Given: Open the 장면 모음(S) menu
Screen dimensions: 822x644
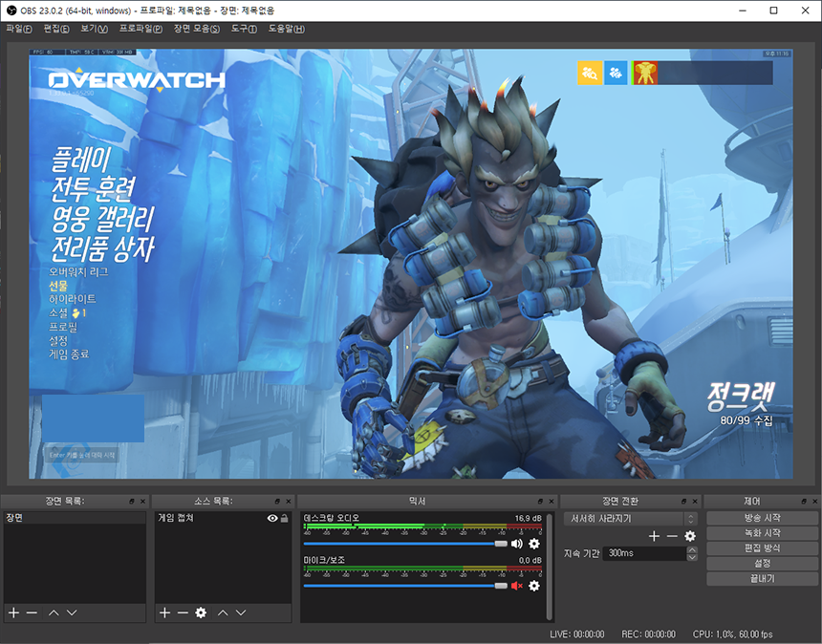Looking at the screenshot, I should [x=197, y=29].
